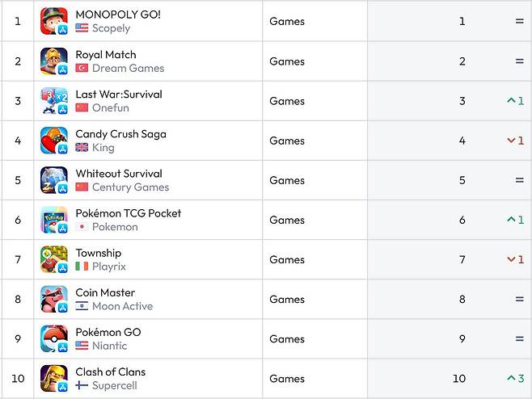Open the Scopely publisher link
This screenshot has width=532, height=399.
pyautogui.click(x=111, y=28)
